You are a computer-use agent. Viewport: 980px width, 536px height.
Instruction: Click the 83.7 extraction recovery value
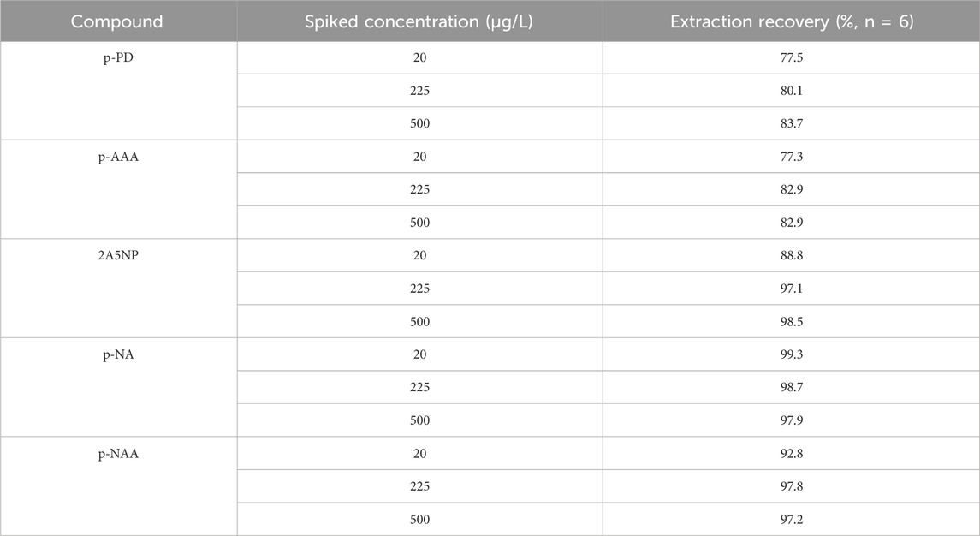coord(791,123)
